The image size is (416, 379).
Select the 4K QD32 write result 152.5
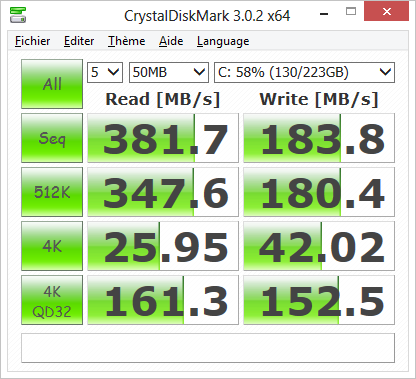[319, 300]
